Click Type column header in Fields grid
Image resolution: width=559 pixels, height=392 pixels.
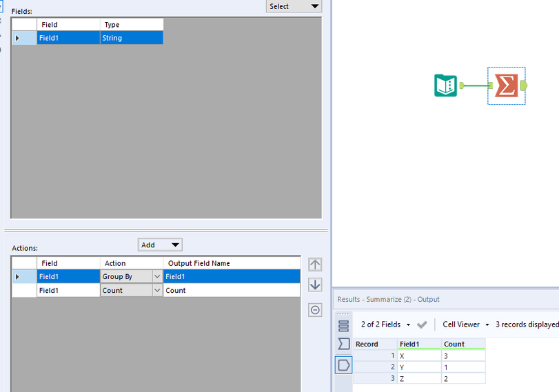click(x=132, y=25)
